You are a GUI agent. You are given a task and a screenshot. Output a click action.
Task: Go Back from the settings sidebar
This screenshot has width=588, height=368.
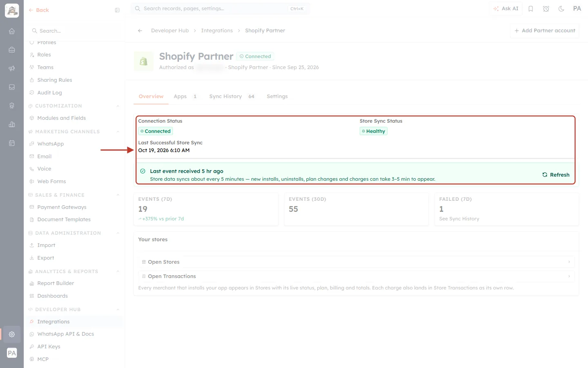pyautogui.click(x=39, y=10)
